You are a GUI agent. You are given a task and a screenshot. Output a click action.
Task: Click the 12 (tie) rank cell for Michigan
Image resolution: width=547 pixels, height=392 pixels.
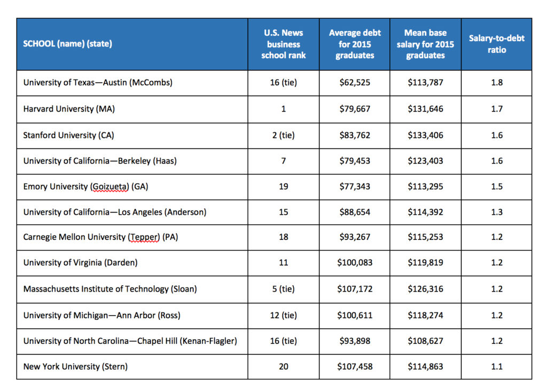point(283,316)
